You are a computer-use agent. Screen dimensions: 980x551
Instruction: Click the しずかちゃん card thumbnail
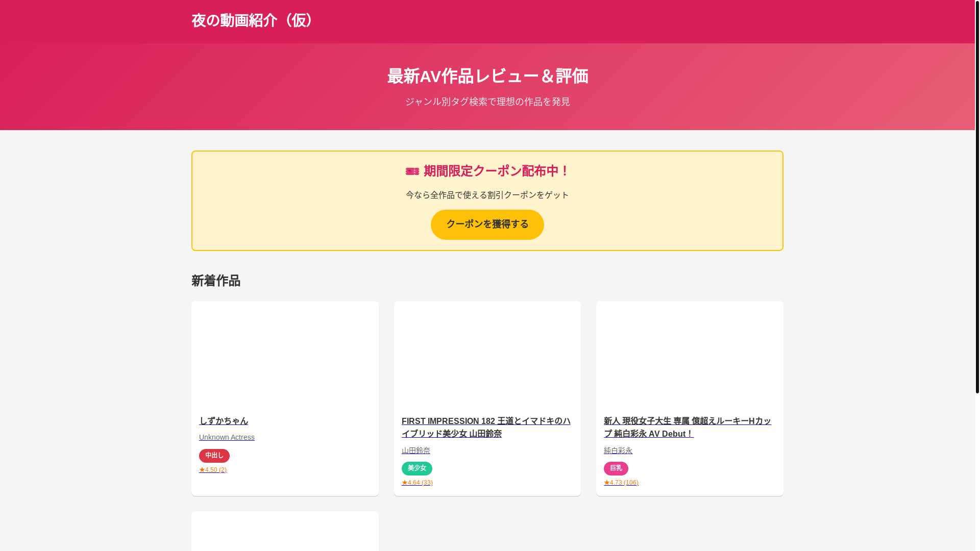285,354
